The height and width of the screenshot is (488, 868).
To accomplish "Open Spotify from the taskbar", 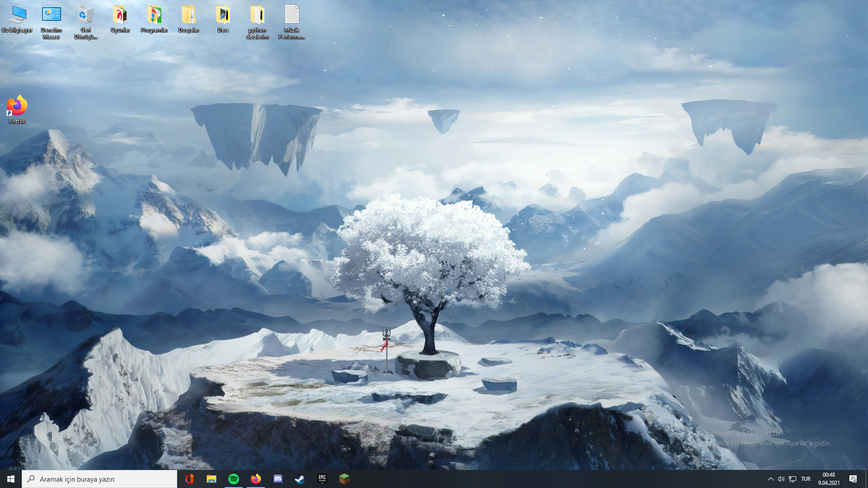I will [x=234, y=479].
